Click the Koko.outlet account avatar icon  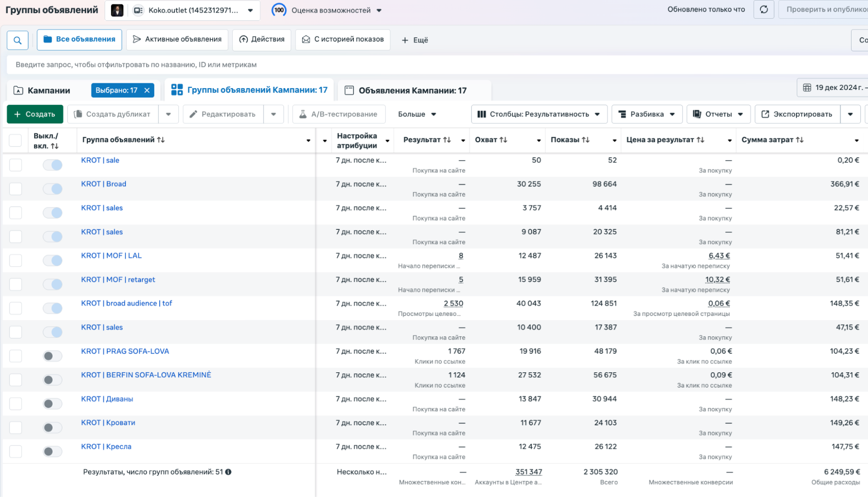pos(117,10)
